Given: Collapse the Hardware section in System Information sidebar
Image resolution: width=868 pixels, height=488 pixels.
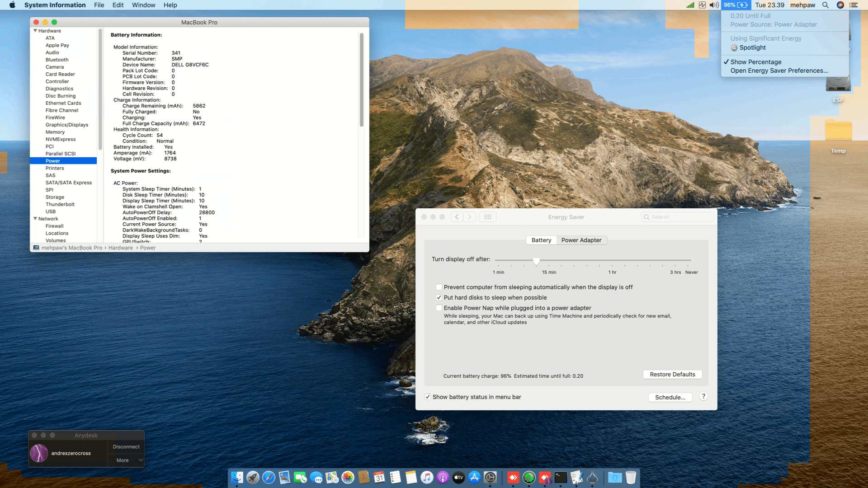Looking at the screenshot, I should pyautogui.click(x=35, y=31).
